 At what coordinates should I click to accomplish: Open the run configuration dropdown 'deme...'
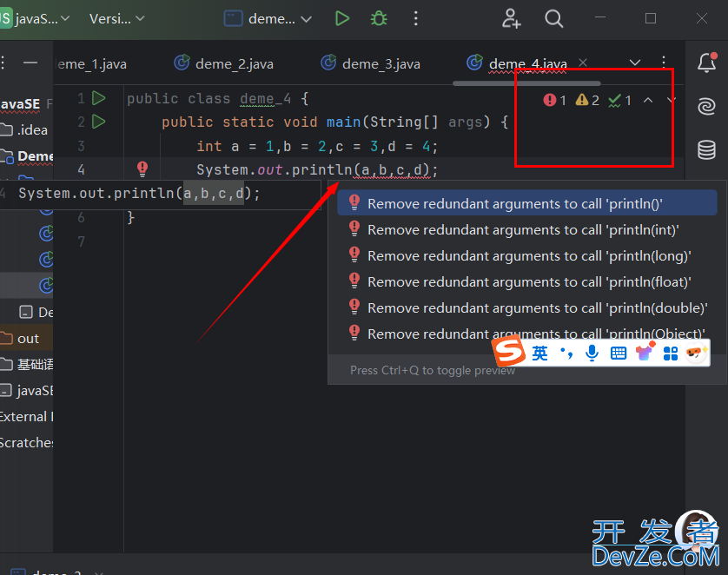coord(268,18)
